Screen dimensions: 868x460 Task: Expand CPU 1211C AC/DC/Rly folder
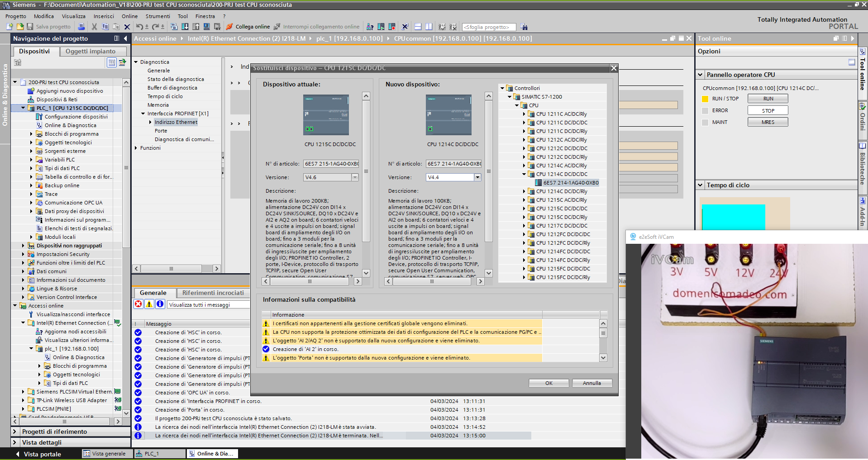pyautogui.click(x=524, y=114)
